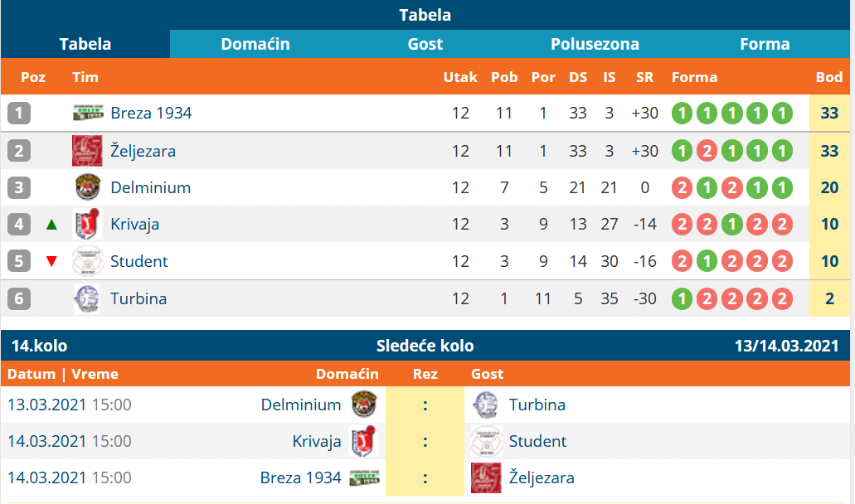Open the Gost standings tab

(425, 44)
